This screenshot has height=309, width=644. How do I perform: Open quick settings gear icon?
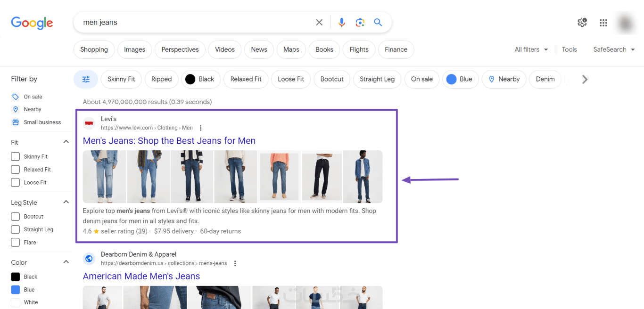tap(582, 23)
